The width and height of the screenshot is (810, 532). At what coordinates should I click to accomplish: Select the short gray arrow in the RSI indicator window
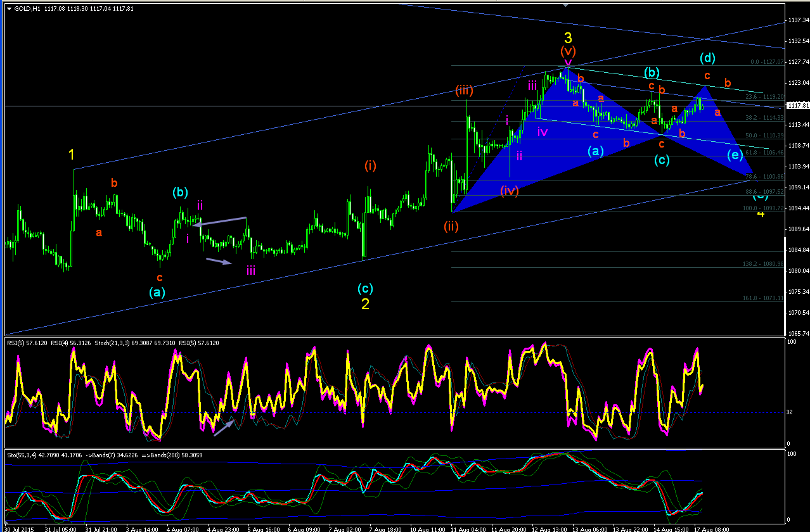coord(224,427)
